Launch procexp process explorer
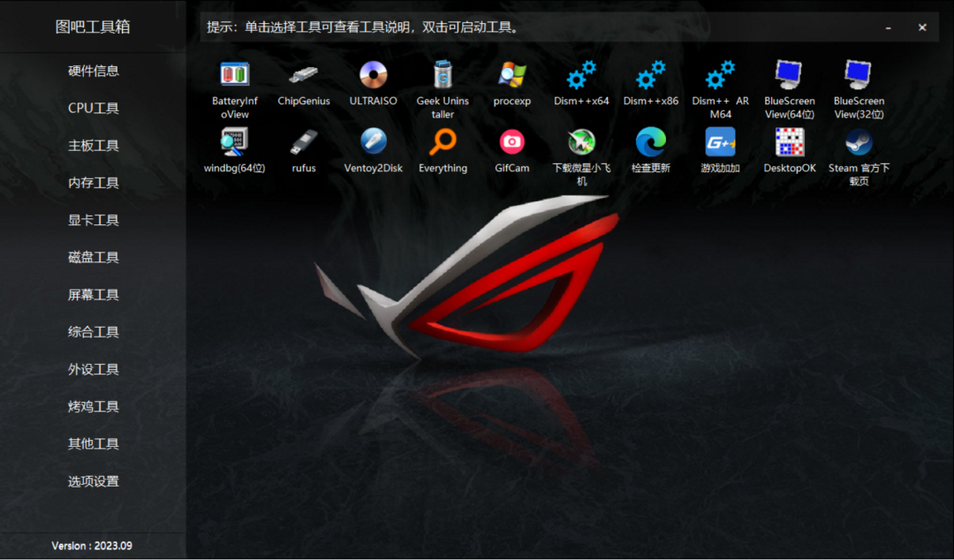 [x=511, y=75]
